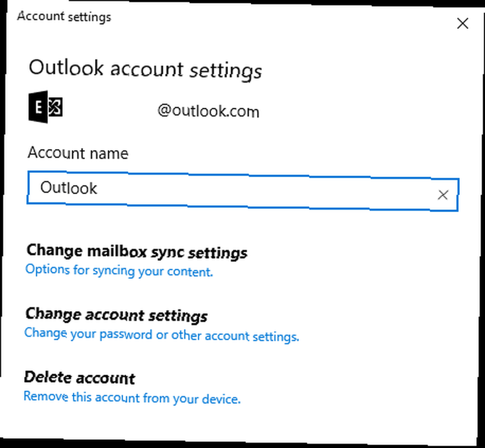
Task: Click the Delete account heading
Action: tap(80, 378)
